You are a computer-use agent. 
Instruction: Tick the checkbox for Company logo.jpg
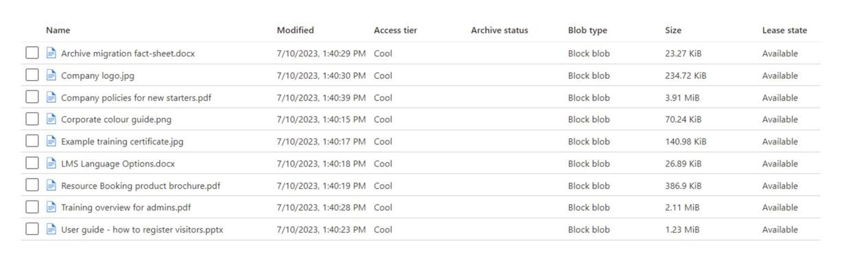32,75
